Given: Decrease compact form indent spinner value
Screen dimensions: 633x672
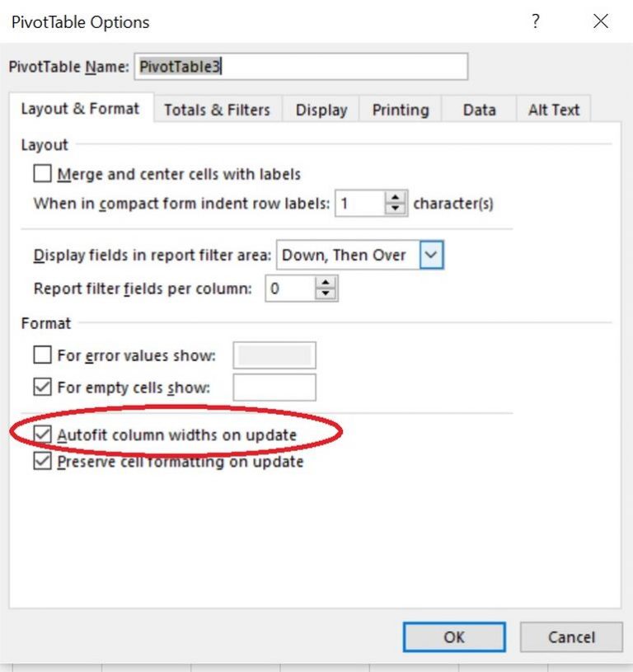Looking at the screenshot, I should click(396, 209).
